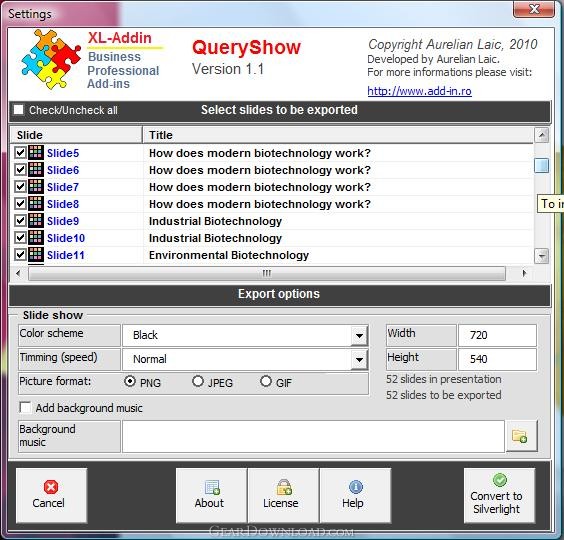Click Slide5 title text
Screen dimensions: 564x540
[260, 153]
